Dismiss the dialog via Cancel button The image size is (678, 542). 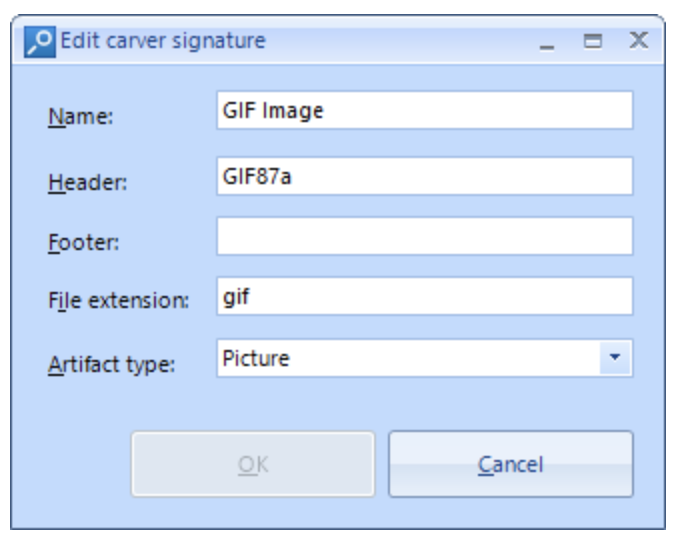tap(511, 464)
